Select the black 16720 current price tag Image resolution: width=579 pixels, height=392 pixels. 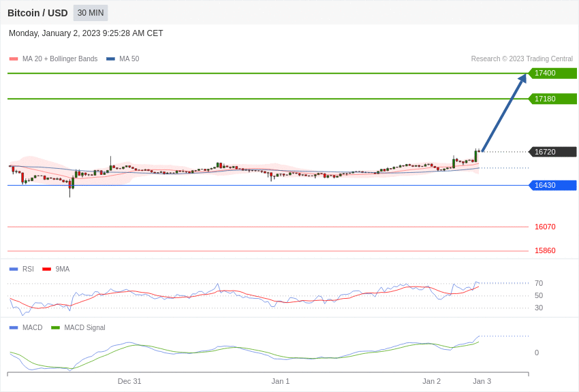click(552, 152)
